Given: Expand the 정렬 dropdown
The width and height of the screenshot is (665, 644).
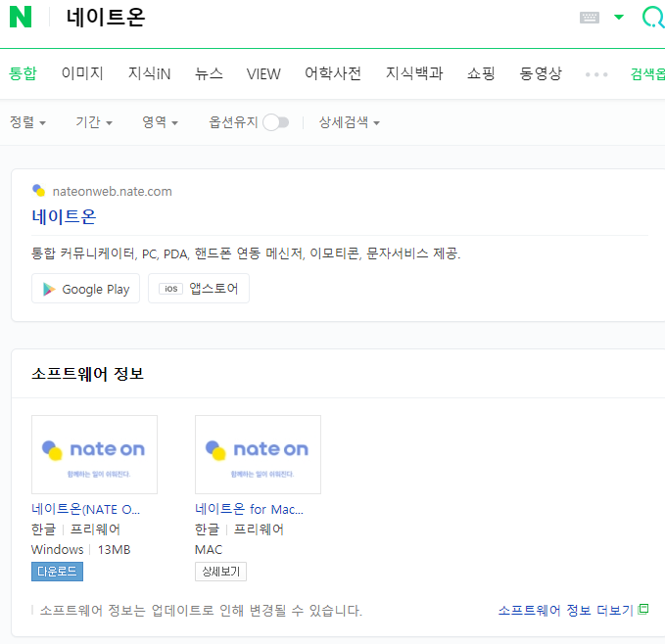Looking at the screenshot, I should coord(27,122).
